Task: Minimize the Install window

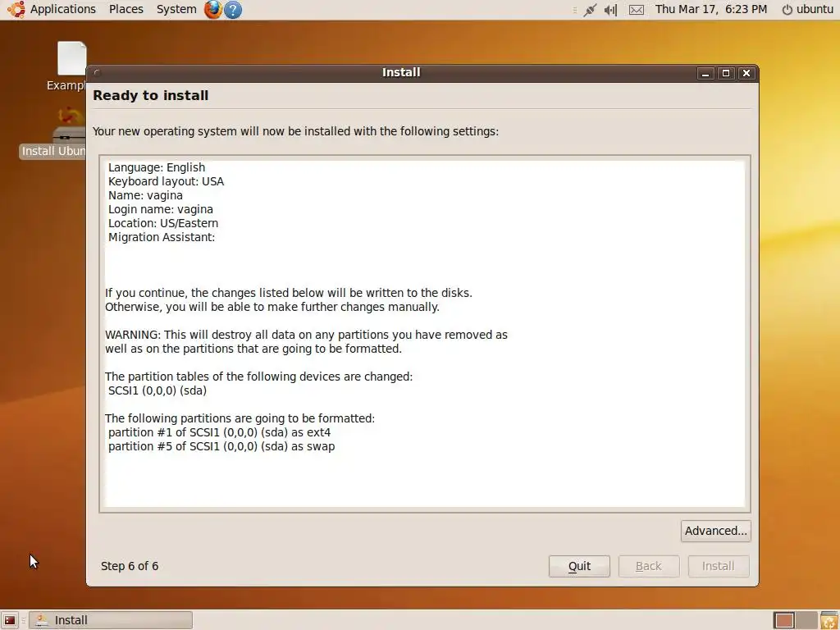Action: point(705,73)
